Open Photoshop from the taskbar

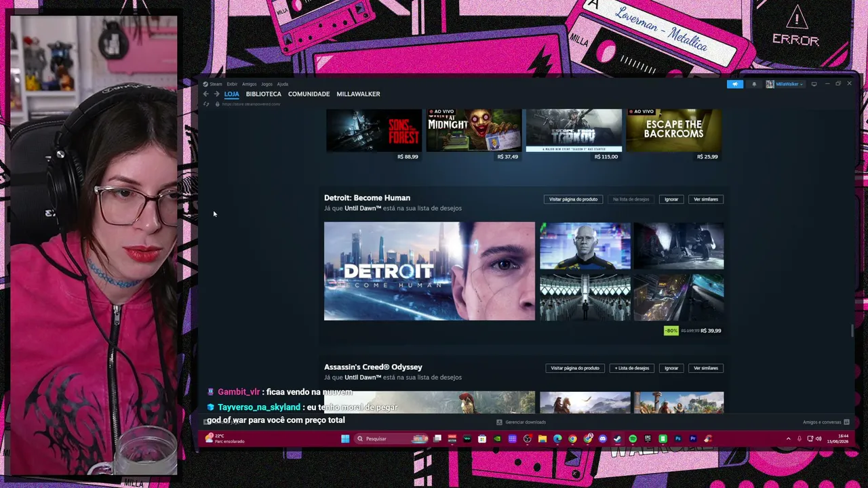[677, 439]
